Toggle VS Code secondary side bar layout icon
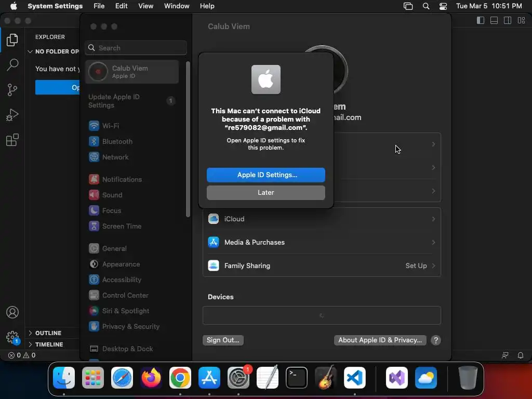The width and height of the screenshot is (532, 399). (508, 20)
